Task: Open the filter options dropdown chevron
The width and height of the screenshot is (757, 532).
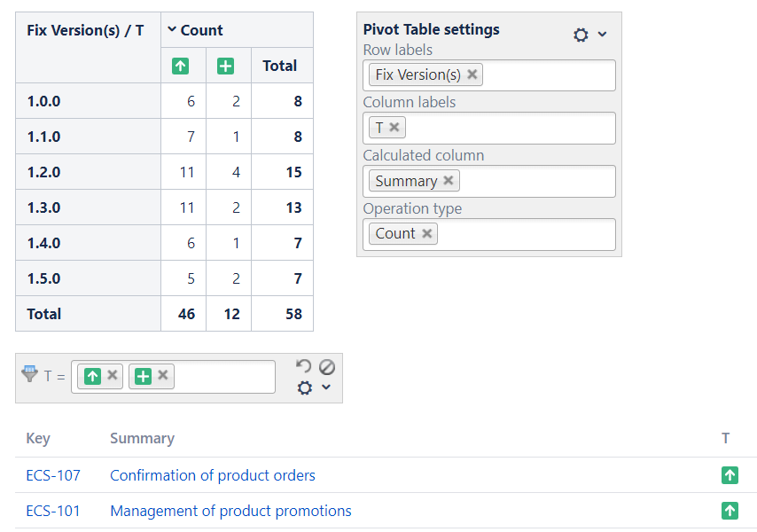Action: [x=326, y=388]
